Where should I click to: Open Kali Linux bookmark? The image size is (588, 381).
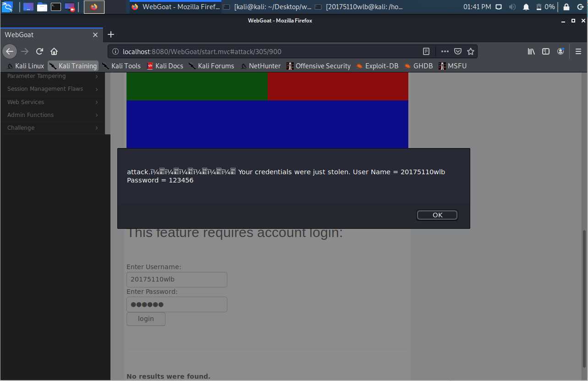[x=26, y=66]
